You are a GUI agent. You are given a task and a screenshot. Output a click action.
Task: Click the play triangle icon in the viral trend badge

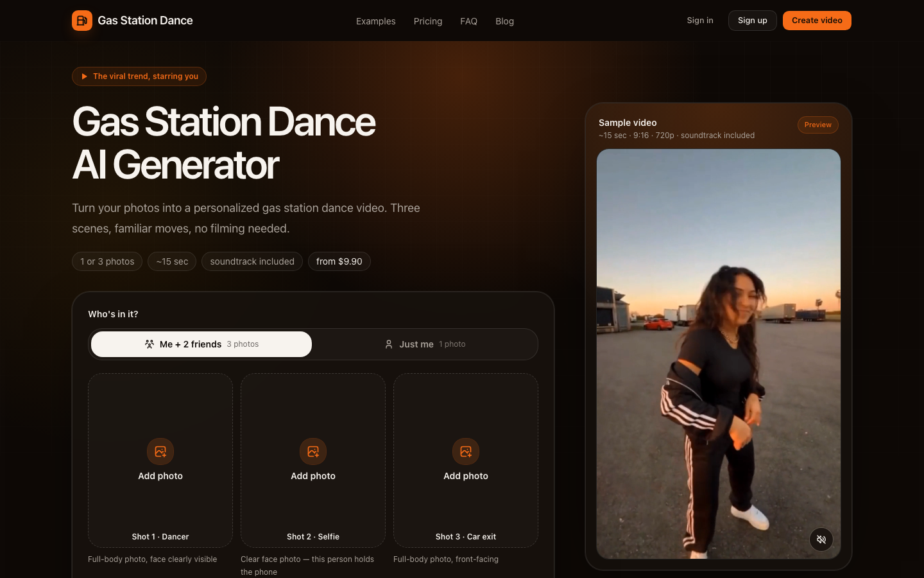[x=84, y=76]
